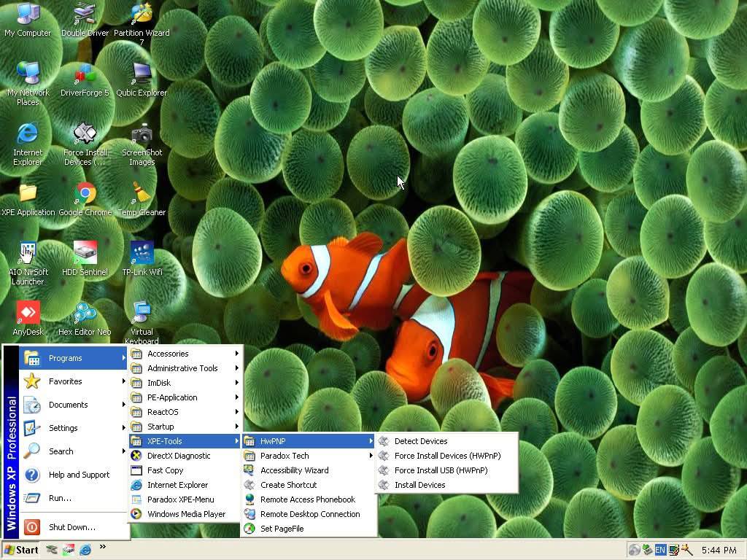Open Force Install Devices desktop shortcut
Image resolution: width=747 pixels, height=560 pixels.
[85, 144]
